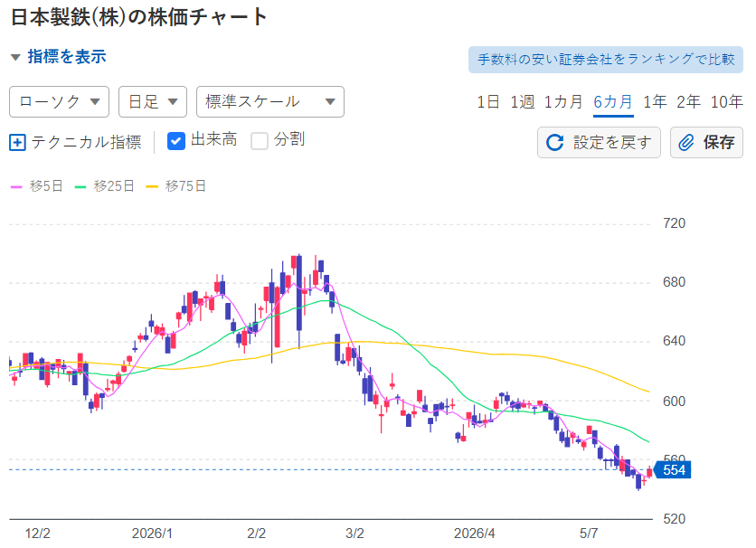
Task: Select the 1日 period tab
Action: pyautogui.click(x=488, y=101)
